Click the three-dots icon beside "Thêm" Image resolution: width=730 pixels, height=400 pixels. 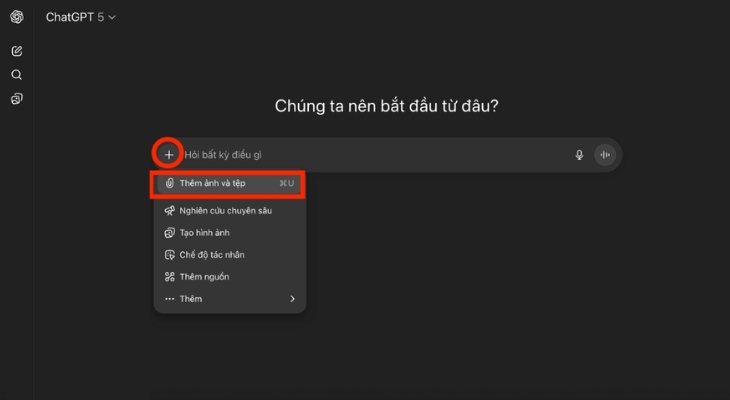tap(169, 299)
